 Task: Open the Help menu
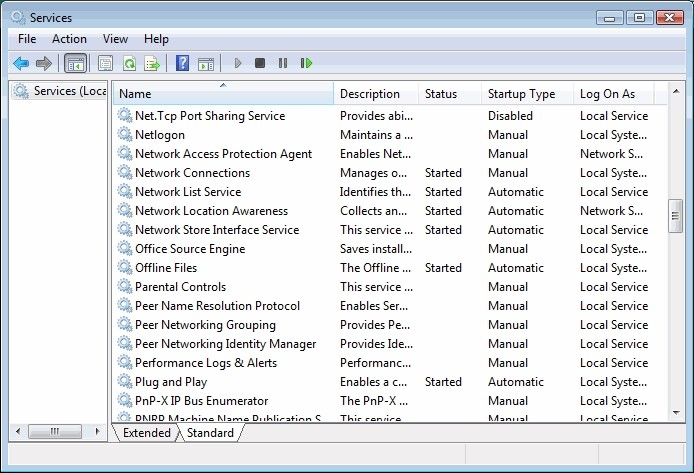(156, 39)
